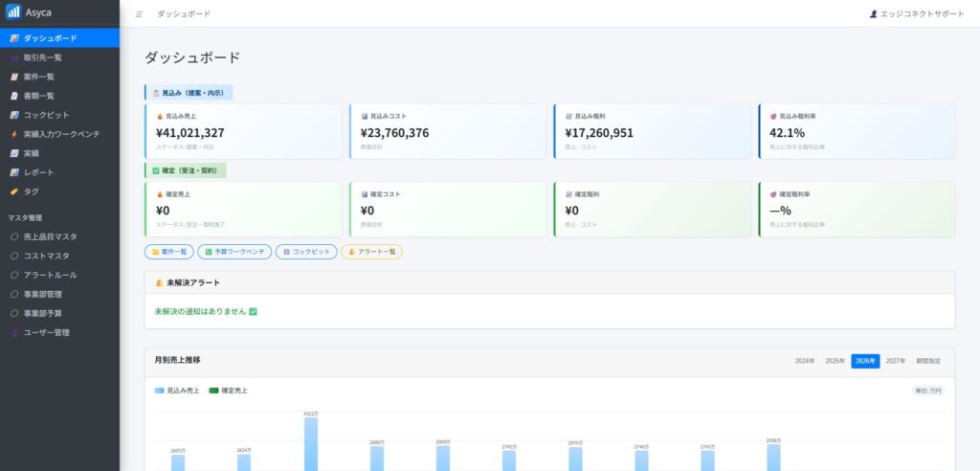The width and height of the screenshot is (980, 471).
Task: Toggle 確定売上 legend series
Action: tap(230, 391)
